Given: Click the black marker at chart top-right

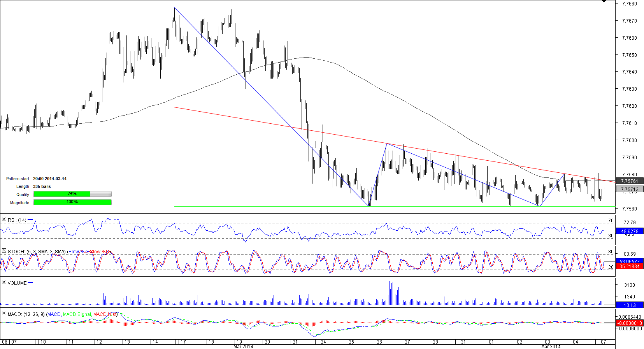Looking at the screenshot, I should point(604,1).
